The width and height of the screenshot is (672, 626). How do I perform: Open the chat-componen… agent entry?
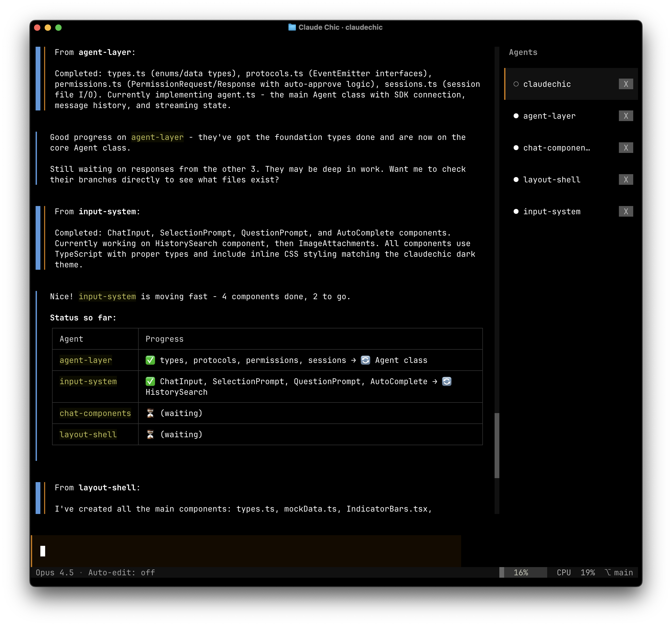[x=556, y=148]
